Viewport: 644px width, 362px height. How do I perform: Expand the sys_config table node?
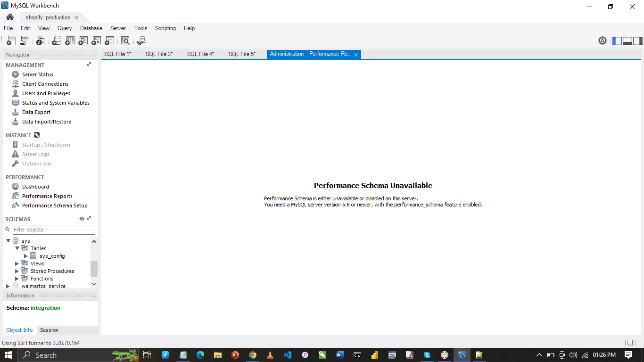[26, 256]
